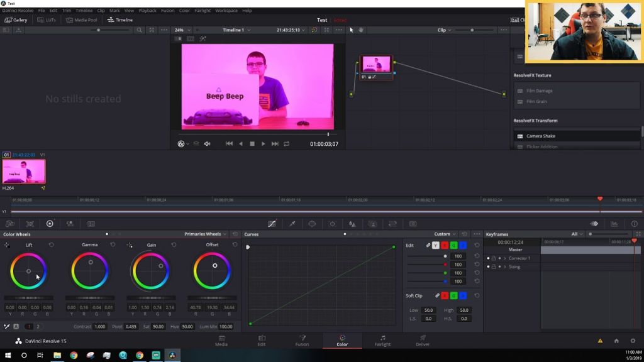Select the Qualifier eyedropper tool

[292, 224]
